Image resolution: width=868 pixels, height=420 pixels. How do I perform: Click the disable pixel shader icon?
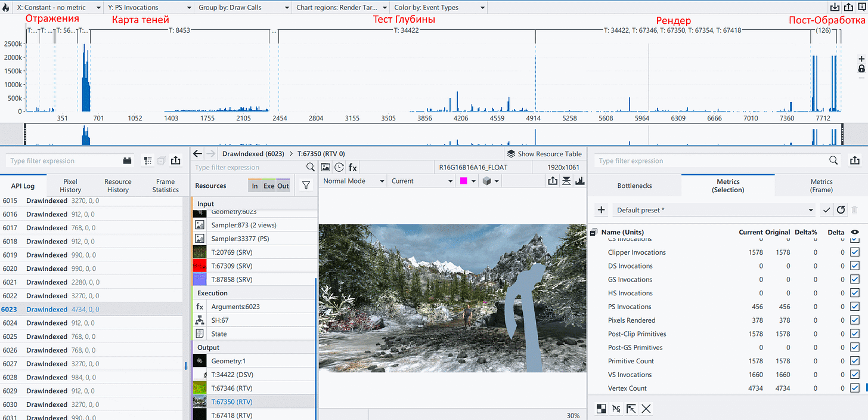coord(616,409)
